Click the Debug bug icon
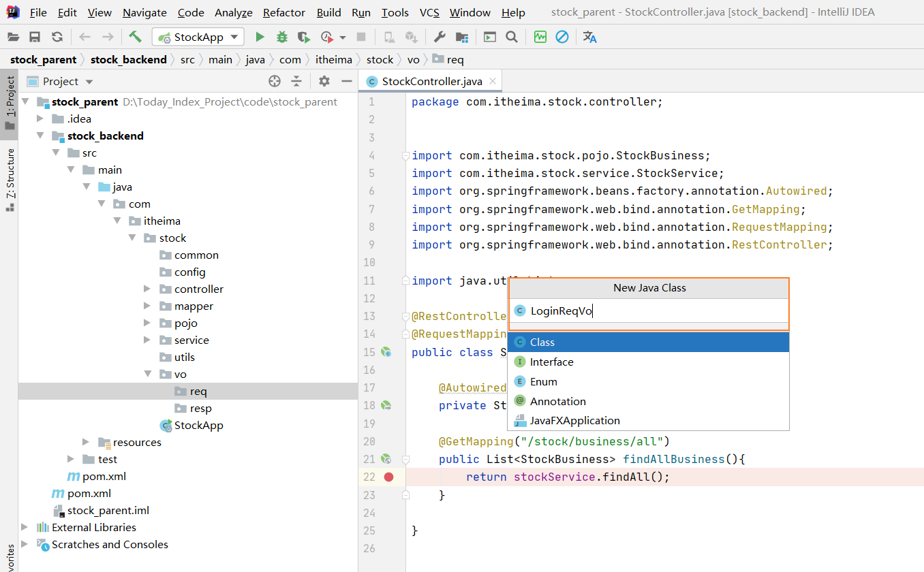The image size is (924, 572). [281, 37]
